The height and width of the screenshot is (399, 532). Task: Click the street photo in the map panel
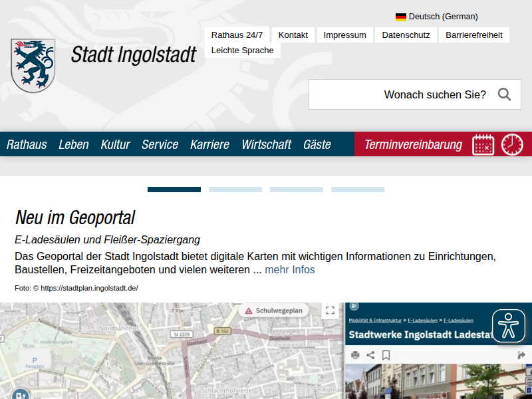coord(438,381)
